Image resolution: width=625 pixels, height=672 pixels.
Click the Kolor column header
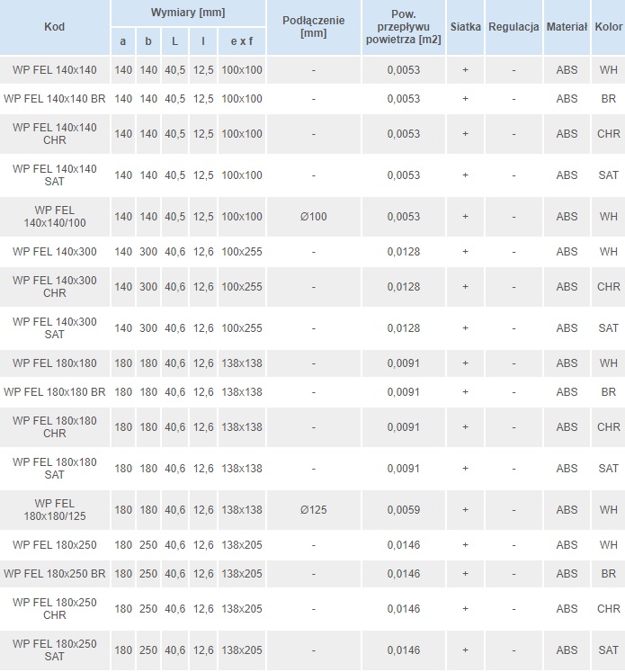(608, 27)
